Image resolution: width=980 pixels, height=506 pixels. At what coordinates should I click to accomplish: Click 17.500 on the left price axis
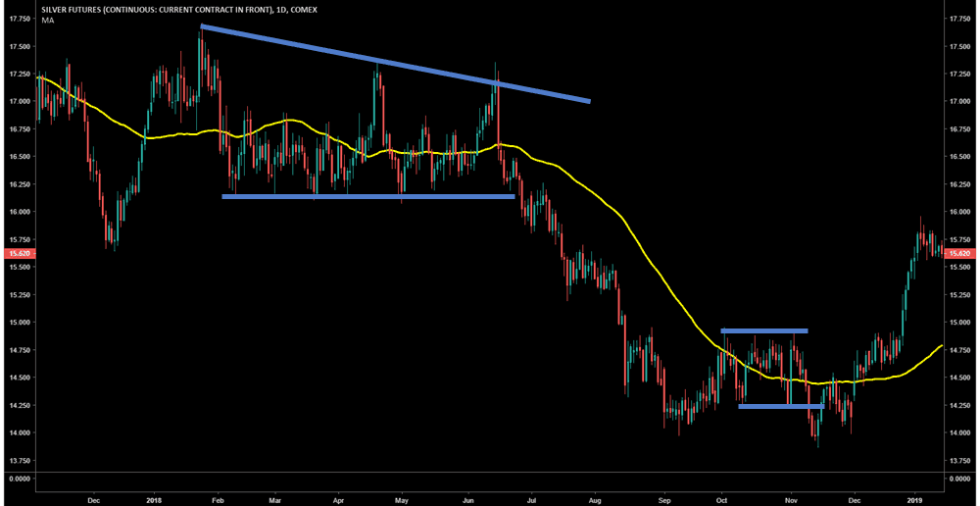click(x=20, y=46)
